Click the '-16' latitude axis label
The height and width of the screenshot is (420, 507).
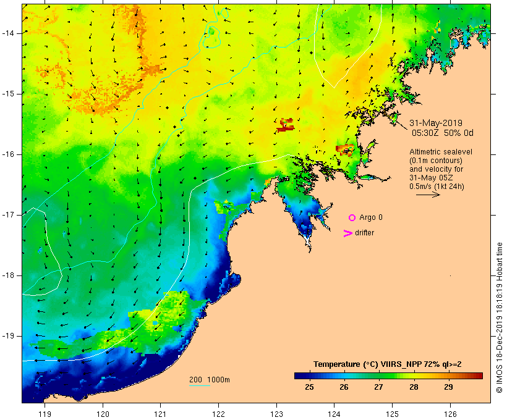click(8, 154)
